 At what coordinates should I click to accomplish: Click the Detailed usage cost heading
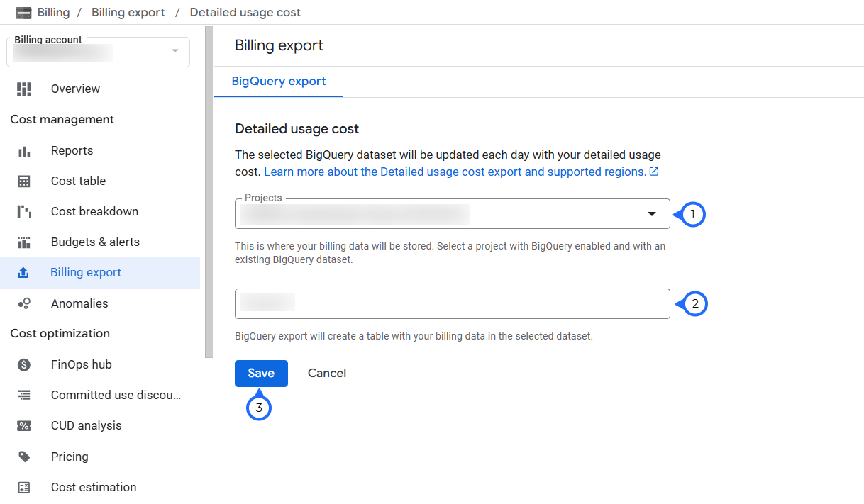pos(297,129)
